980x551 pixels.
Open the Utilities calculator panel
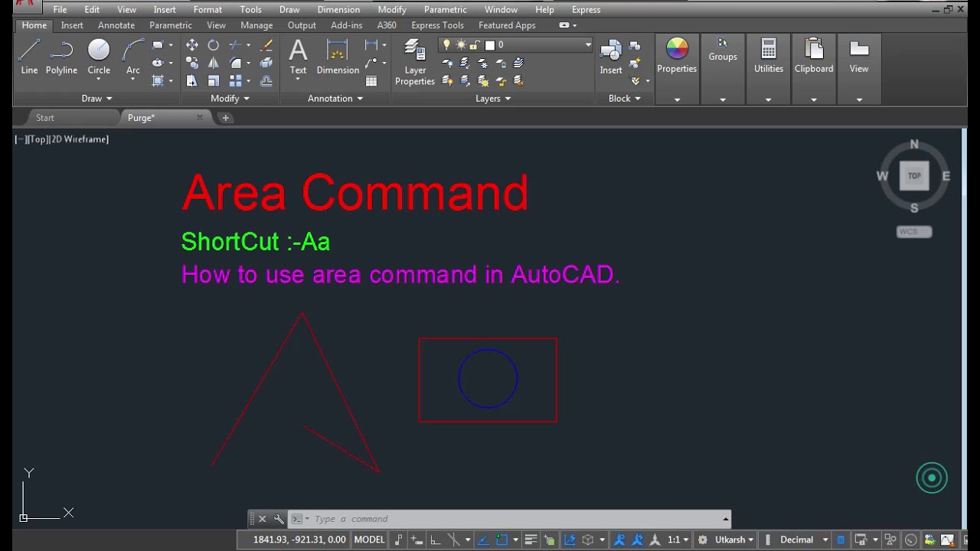point(769,55)
